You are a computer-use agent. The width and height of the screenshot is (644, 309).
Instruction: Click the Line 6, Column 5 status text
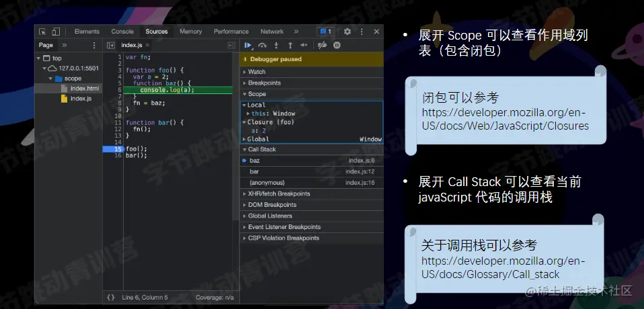[x=145, y=298]
